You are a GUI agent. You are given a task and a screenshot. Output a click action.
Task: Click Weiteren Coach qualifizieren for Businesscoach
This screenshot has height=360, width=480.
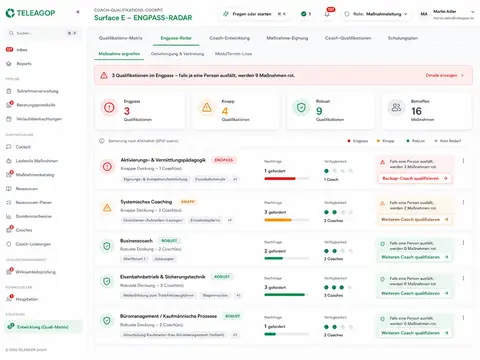415,257
